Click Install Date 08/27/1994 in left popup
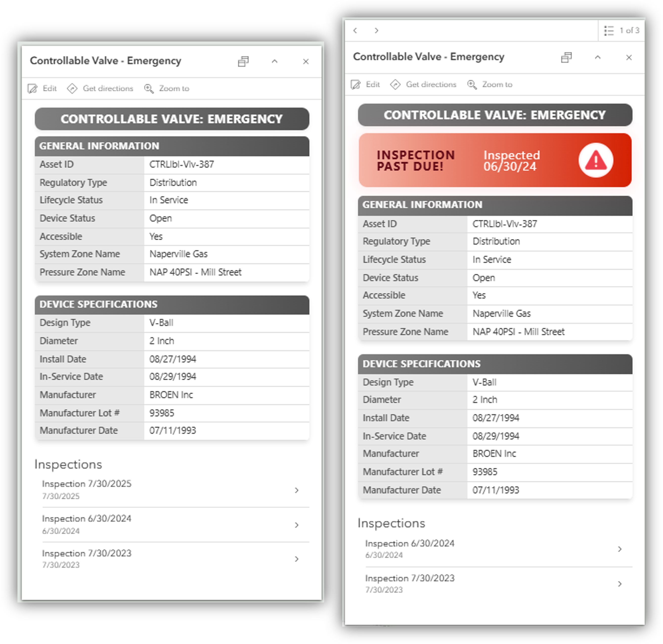663x644 pixels. 172,359
